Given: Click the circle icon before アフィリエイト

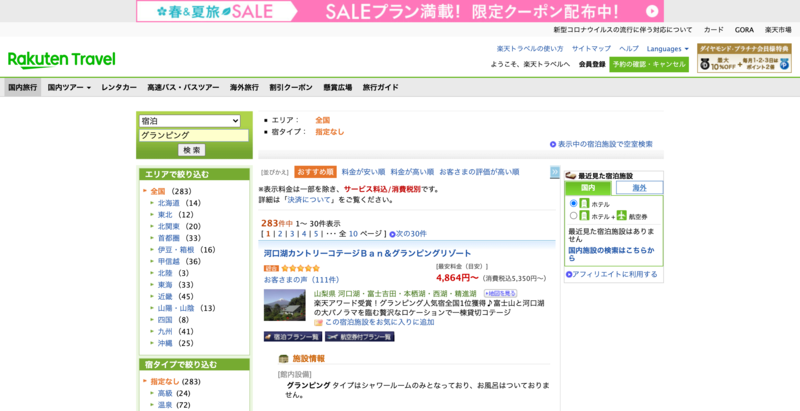Looking at the screenshot, I should tap(569, 274).
